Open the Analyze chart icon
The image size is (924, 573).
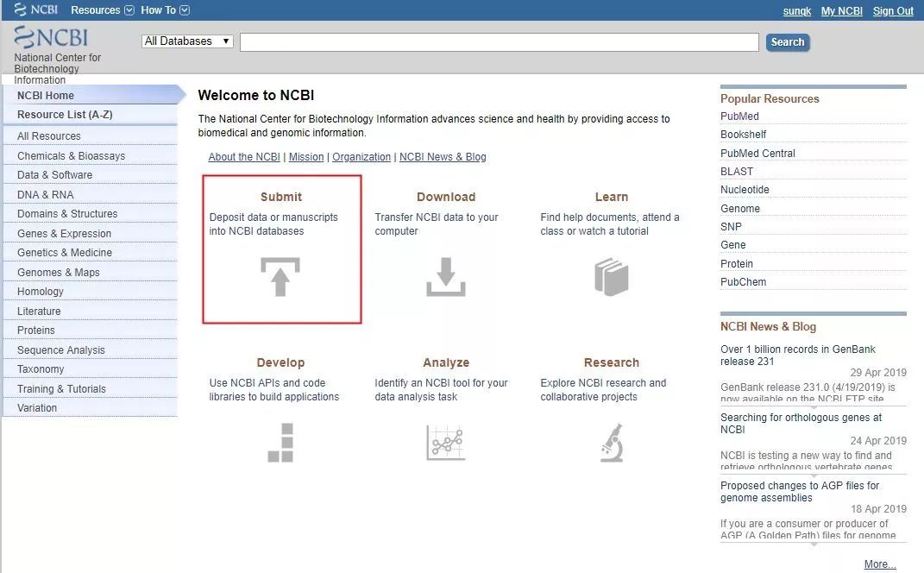(445, 442)
